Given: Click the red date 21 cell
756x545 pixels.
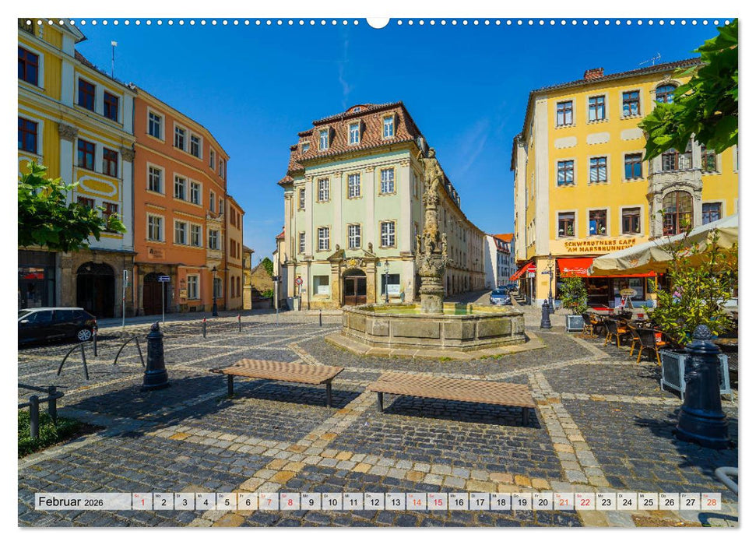Looking at the screenshot, I should (562, 504).
